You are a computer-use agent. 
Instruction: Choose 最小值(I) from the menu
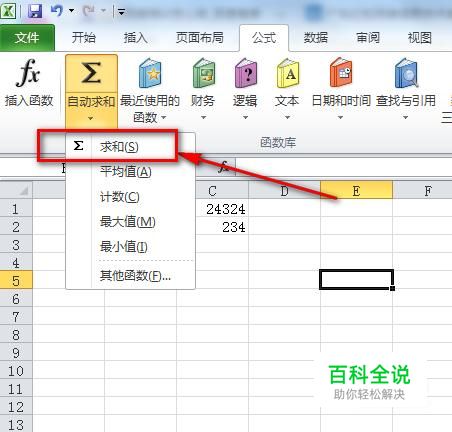pyautogui.click(x=130, y=247)
